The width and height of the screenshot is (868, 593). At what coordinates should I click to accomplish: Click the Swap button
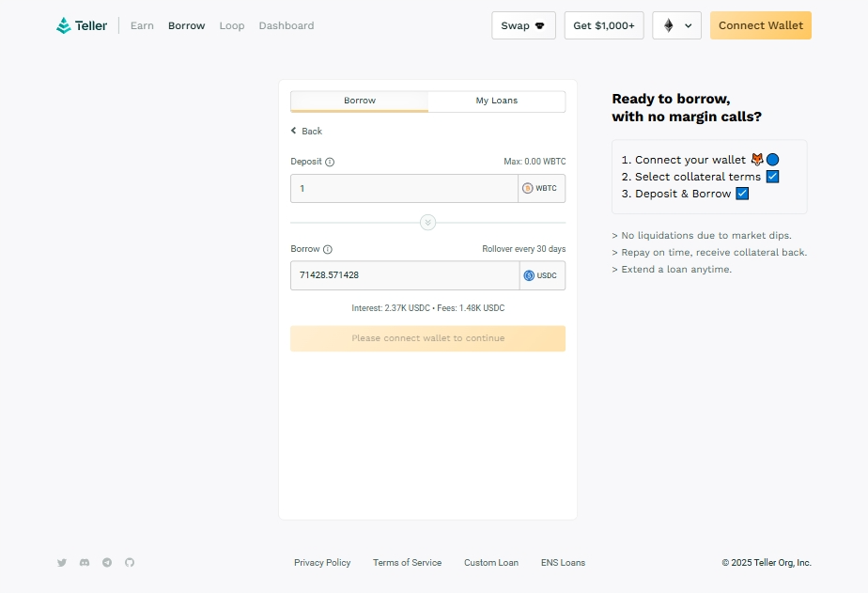pyautogui.click(x=523, y=25)
